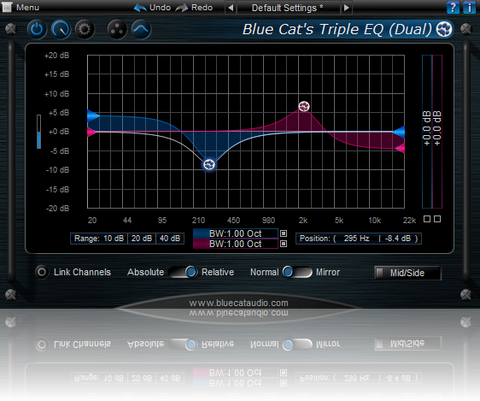This screenshot has width=480, height=401.
Task: Click the square icon beside blue bandwidth
Action: (283, 233)
